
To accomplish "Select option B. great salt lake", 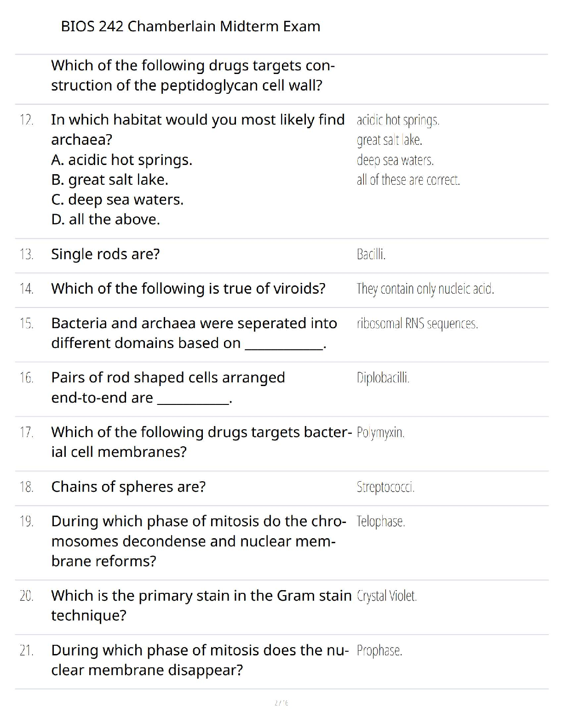I will [109, 179].
